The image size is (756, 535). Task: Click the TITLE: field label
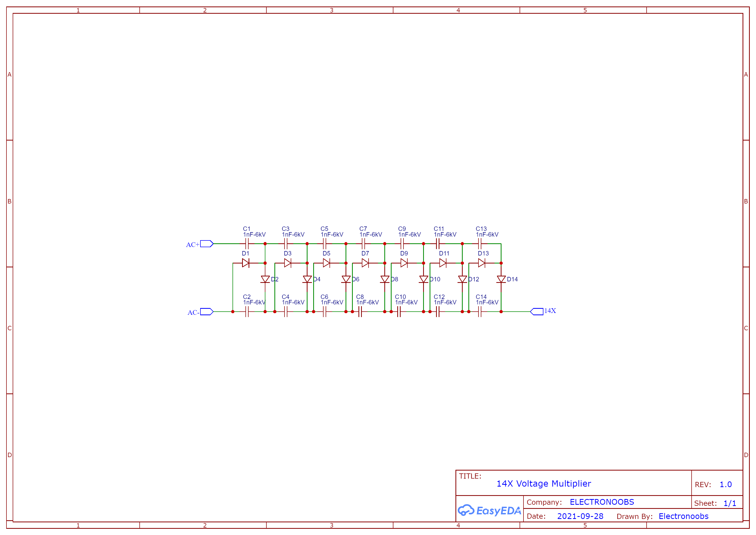(x=470, y=476)
